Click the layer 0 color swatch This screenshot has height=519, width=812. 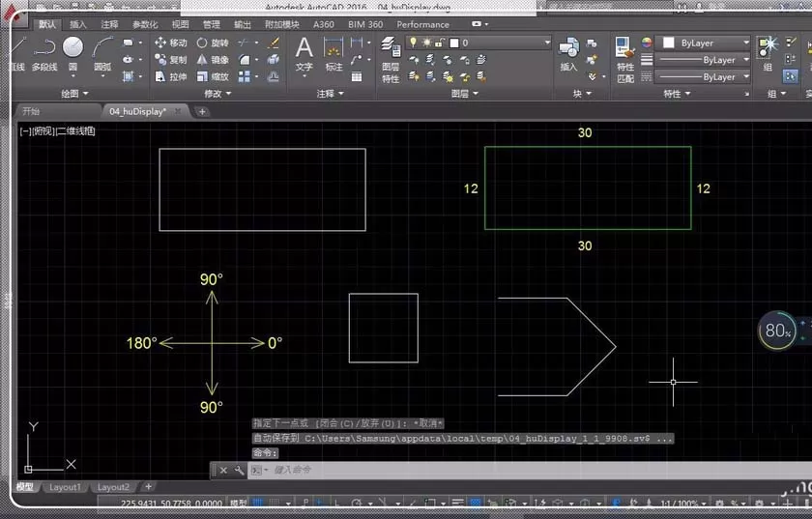click(x=454, y=43)
